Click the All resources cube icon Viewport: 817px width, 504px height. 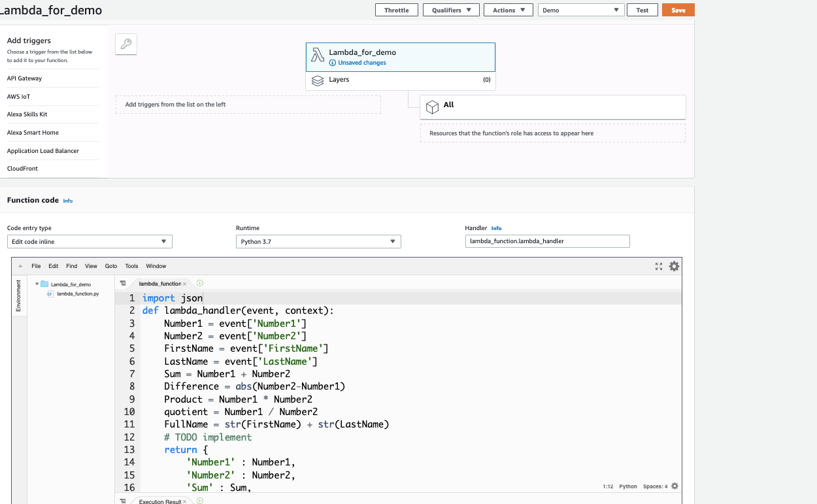pos(432,107)
